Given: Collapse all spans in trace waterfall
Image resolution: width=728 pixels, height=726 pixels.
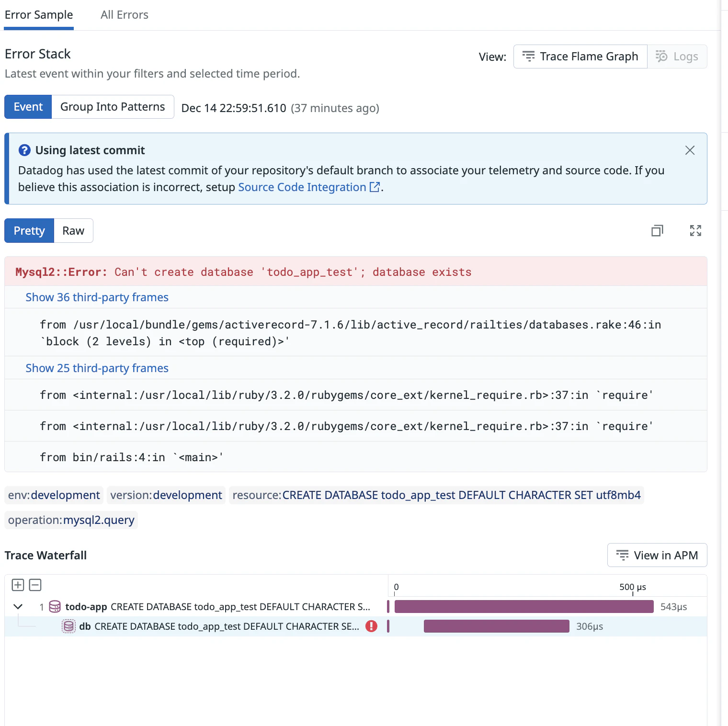Looking at the screenshot, I should [35, 585].
